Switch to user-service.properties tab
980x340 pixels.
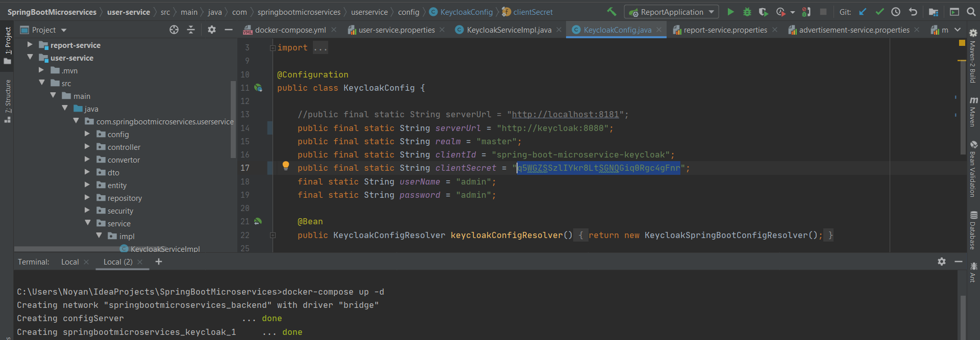[x=397, y=30]
